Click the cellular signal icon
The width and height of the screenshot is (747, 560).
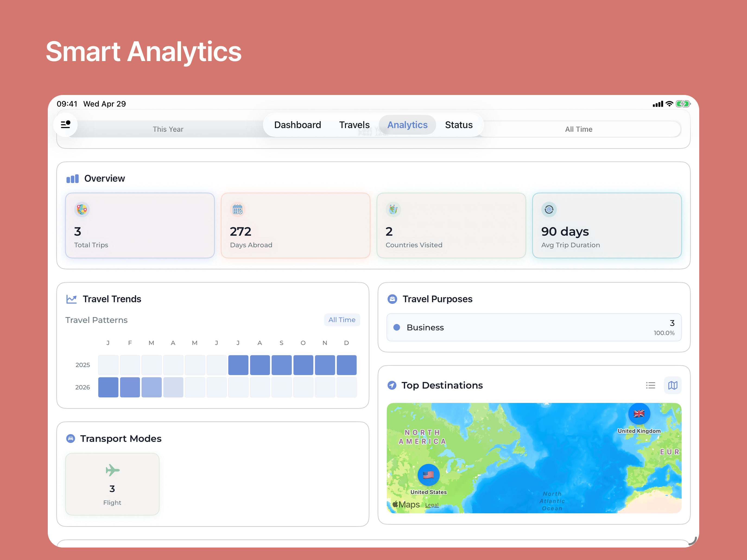pos(658,104)
